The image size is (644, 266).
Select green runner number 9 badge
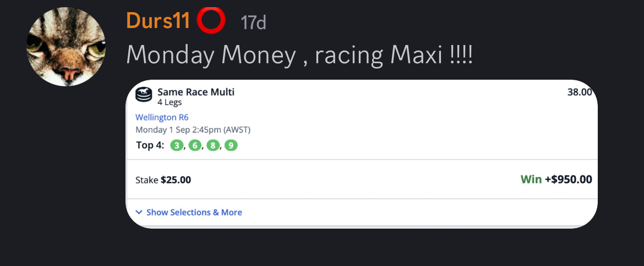(231, 146)
